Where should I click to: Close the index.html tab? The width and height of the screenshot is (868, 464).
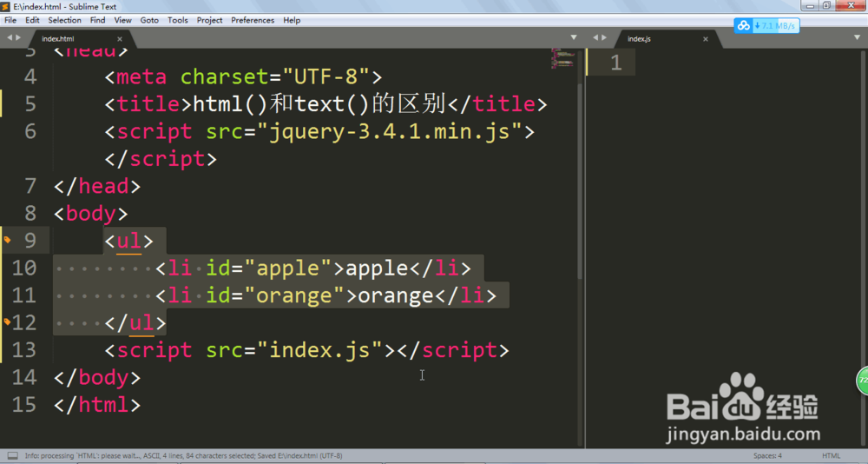pos(120,39)
